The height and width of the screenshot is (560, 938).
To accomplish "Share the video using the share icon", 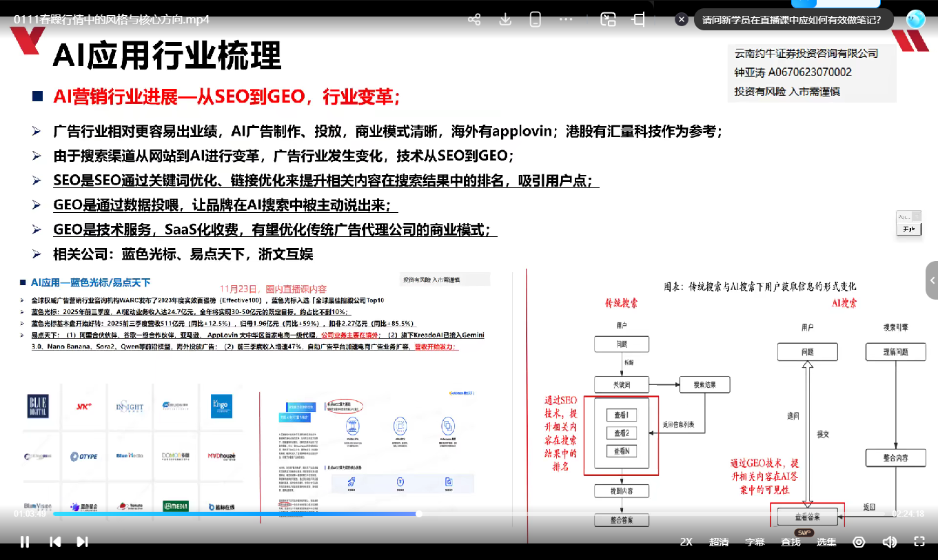I will pyautogui.click(x=474, y=19).
